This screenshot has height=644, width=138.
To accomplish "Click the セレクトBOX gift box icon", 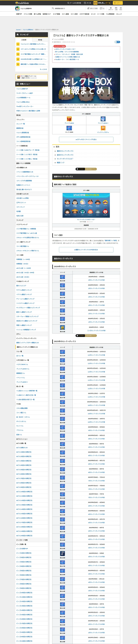I will [x=69, y=128].
